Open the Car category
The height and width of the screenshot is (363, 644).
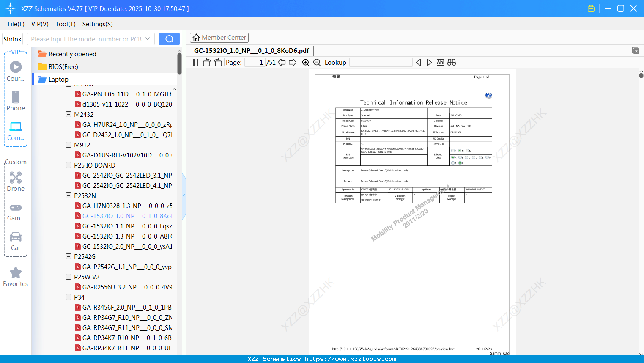click(x=16, y=241)
